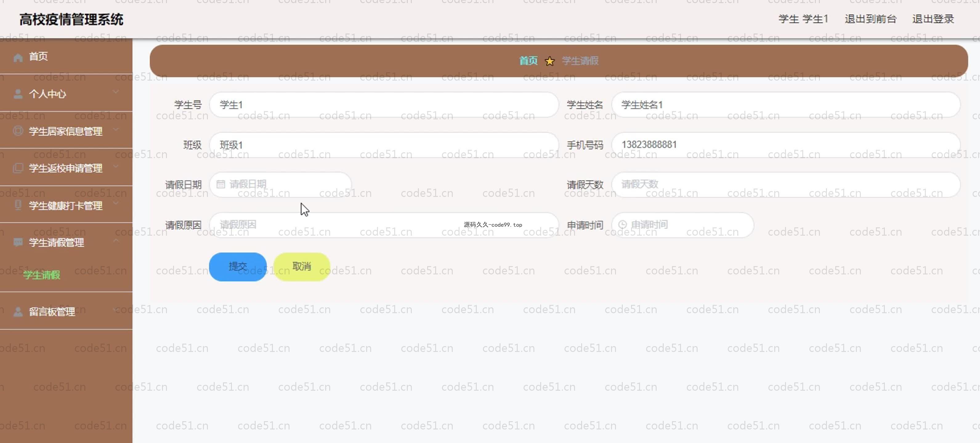980x443 pixels.
Task: Click 退出到前台 link
Action: (x=870, y=19)
